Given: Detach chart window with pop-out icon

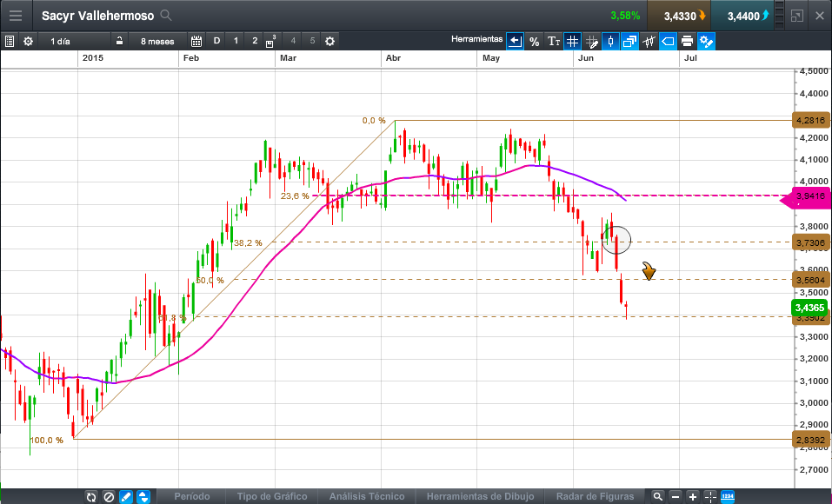Looking at the screenshot, I should point(797,16).
